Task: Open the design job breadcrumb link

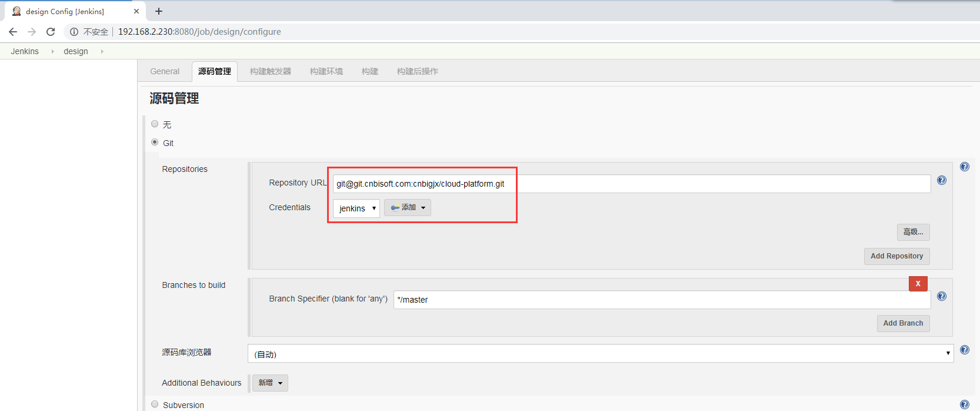Action: (76, 51)
